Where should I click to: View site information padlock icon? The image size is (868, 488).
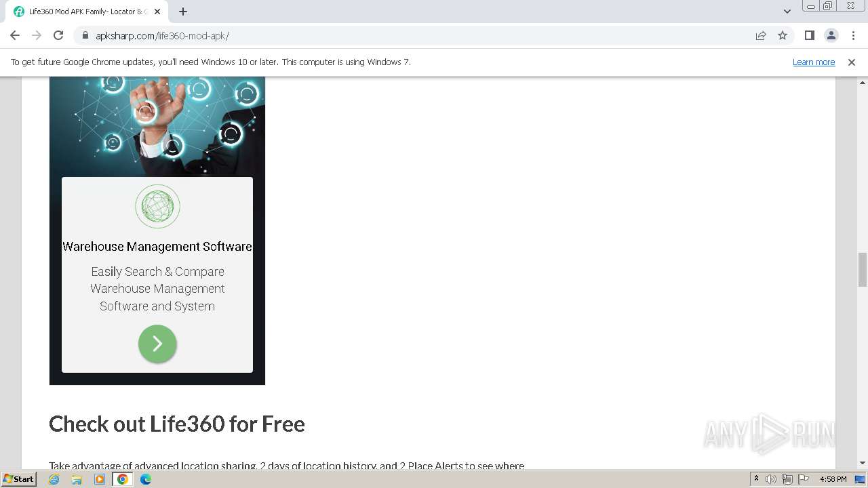coord(85,35)
